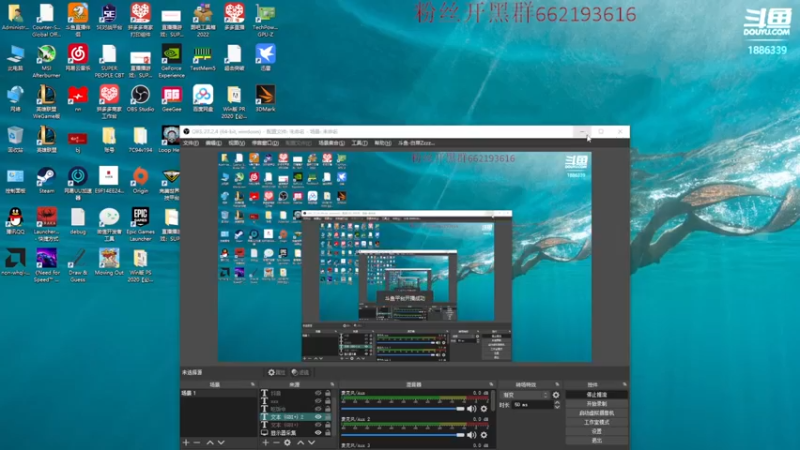This screenshot has width=800, height=450.
Task: Open the transition properties gear icon
Action: coord(556,395)
